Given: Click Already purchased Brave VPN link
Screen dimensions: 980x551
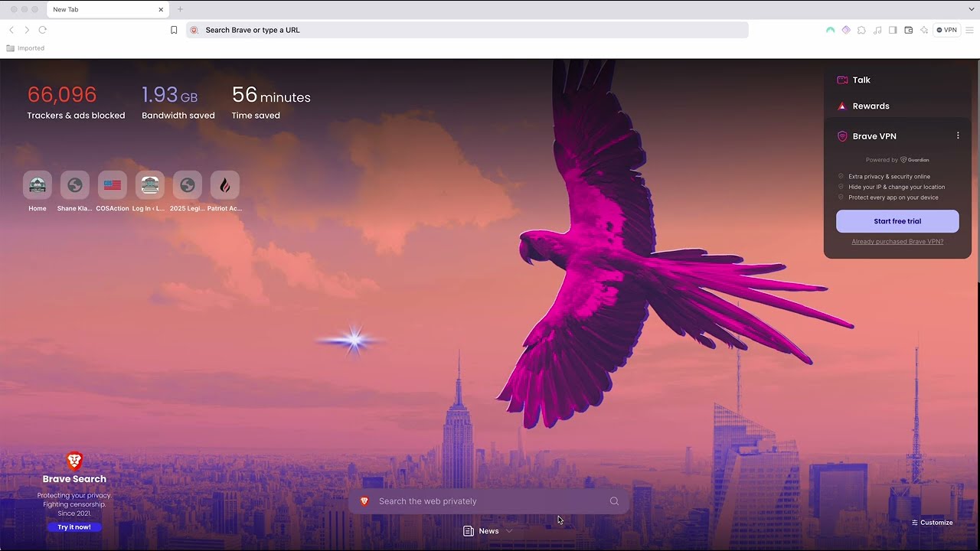Looking at the screenshot, I should pyautogui.click(x=897, y=242).
